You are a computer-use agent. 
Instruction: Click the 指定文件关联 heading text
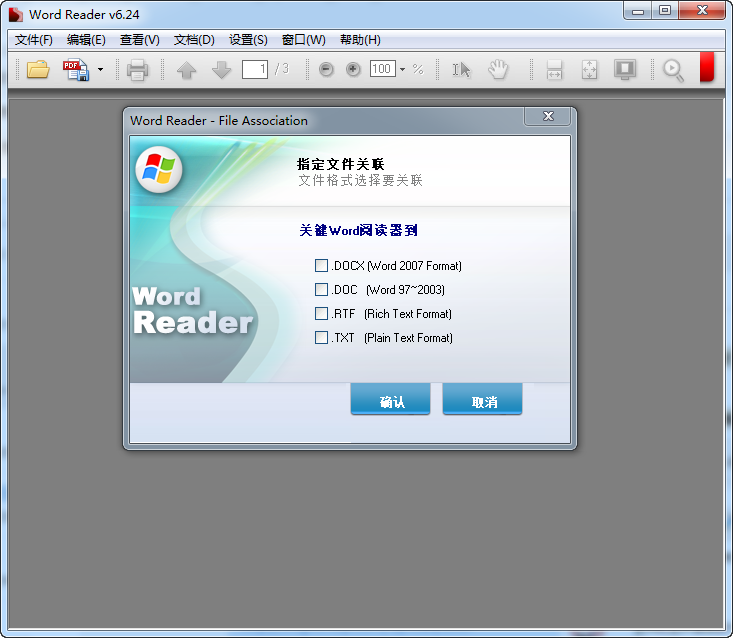point(340,164)
